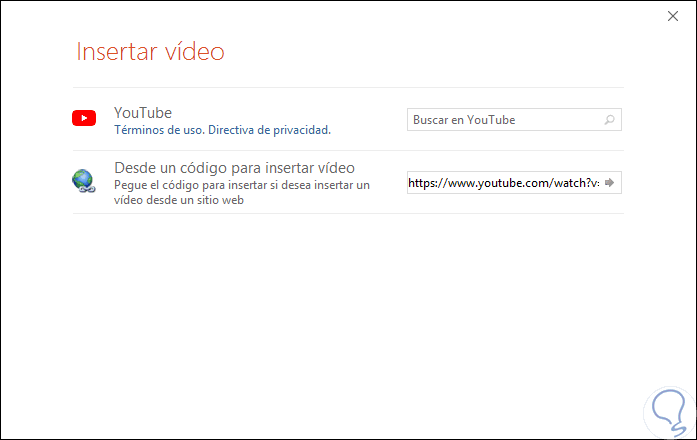Click the 'Pegue el código para insertar' description
Screen dimensions: 697x440
coord(242,192)
